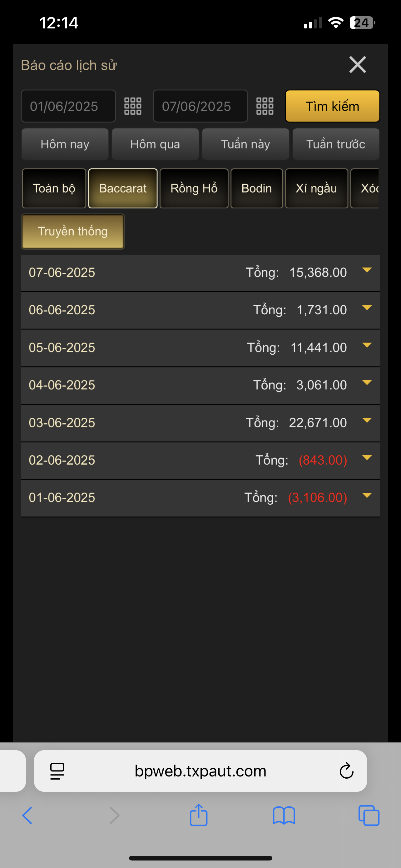Open the end date calendar picker icon
The height and width of the screenshot is (868, 401).
265,106
